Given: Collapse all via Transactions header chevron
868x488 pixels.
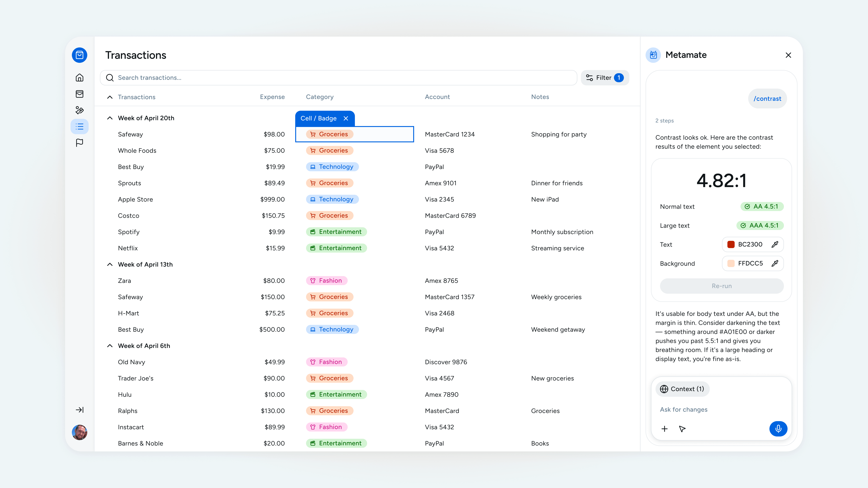Looking at the screenshot, I should (110, 97).
